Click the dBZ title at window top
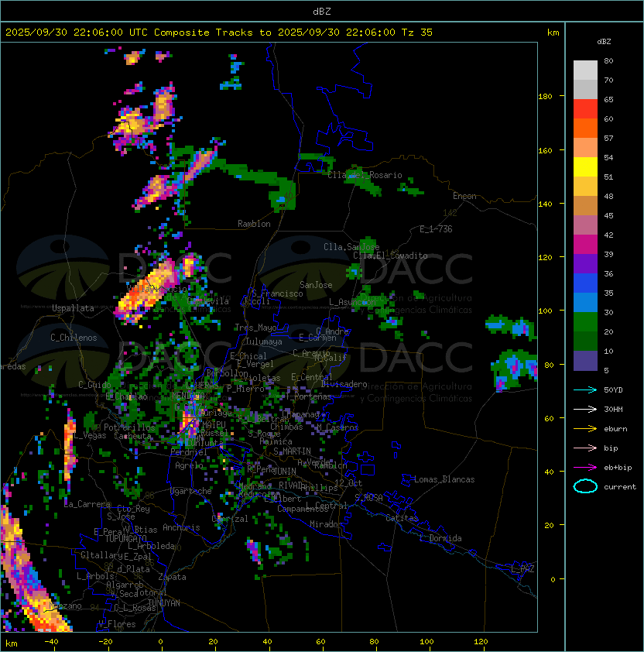 pos(322,11)
